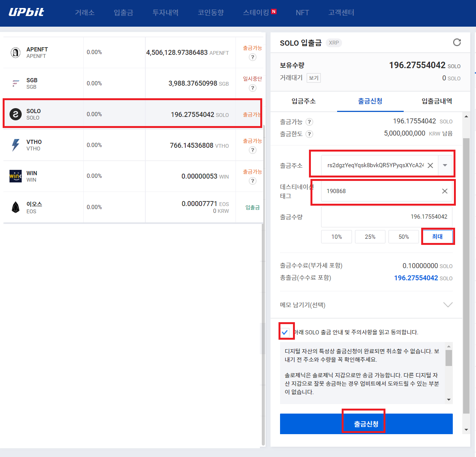This screenshot has width=476, height=457.
Task: Click the EOS coin icon
Action: [16, 207]
